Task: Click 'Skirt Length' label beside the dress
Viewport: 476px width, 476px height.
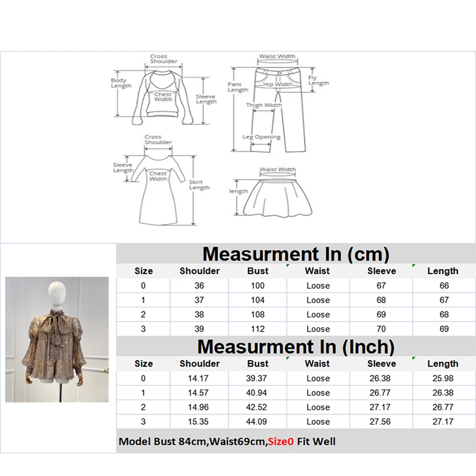Action: [x=199, y=184]
